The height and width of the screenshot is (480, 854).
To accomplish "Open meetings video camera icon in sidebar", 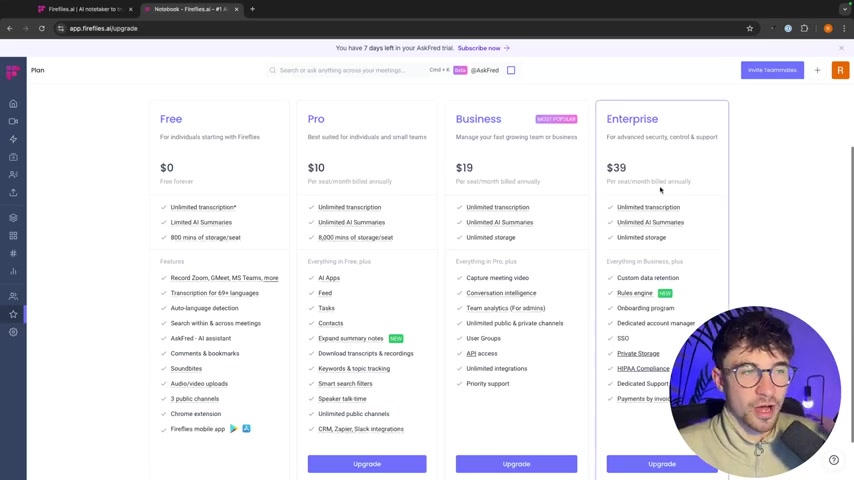I will pos(13,121).
